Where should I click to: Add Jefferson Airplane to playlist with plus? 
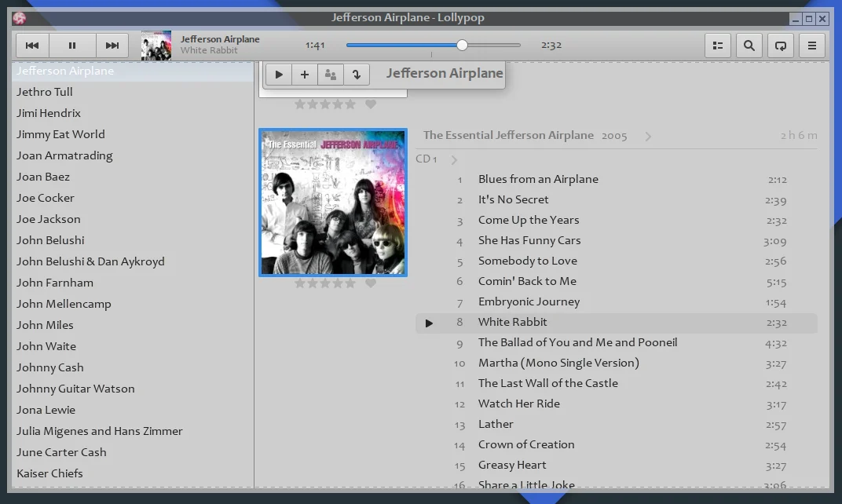(305, 75)
